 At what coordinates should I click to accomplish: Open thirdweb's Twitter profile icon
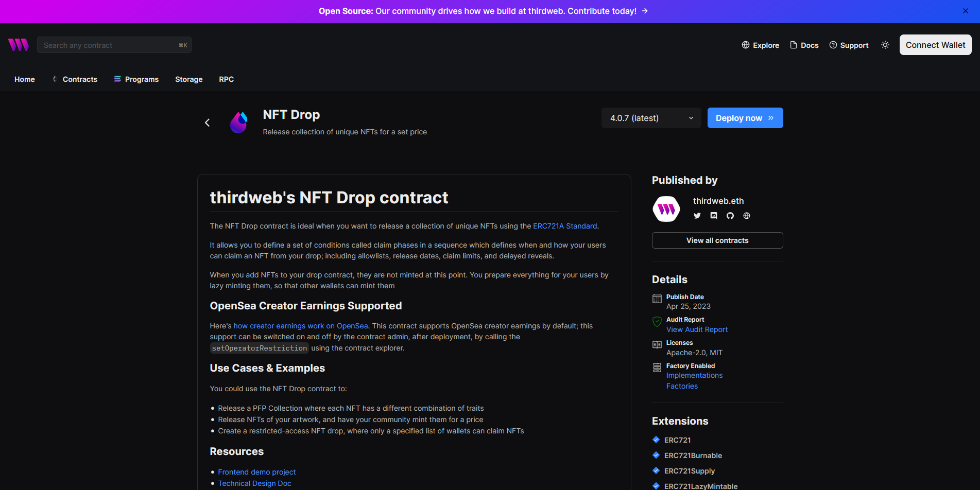click(697, 216)
